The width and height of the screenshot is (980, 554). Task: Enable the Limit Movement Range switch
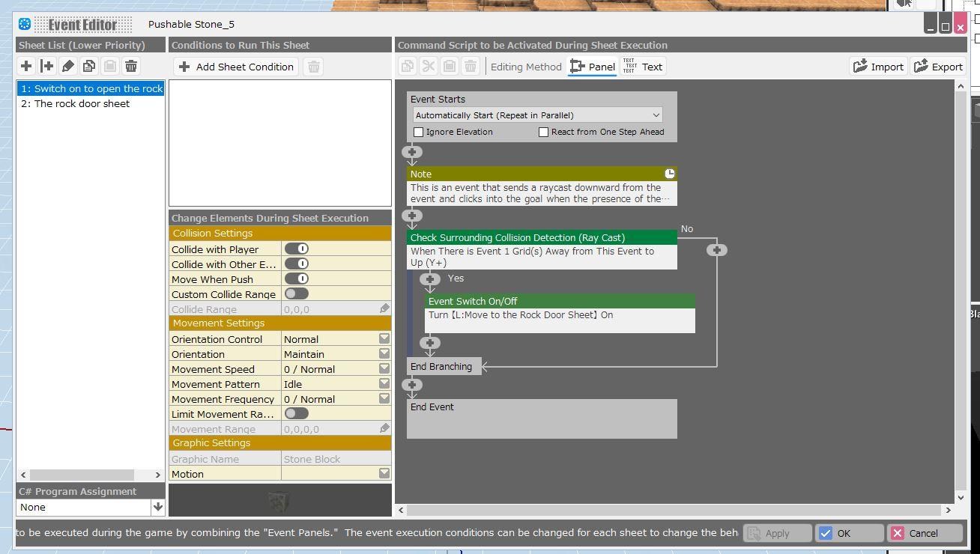(x=297, y=413)
